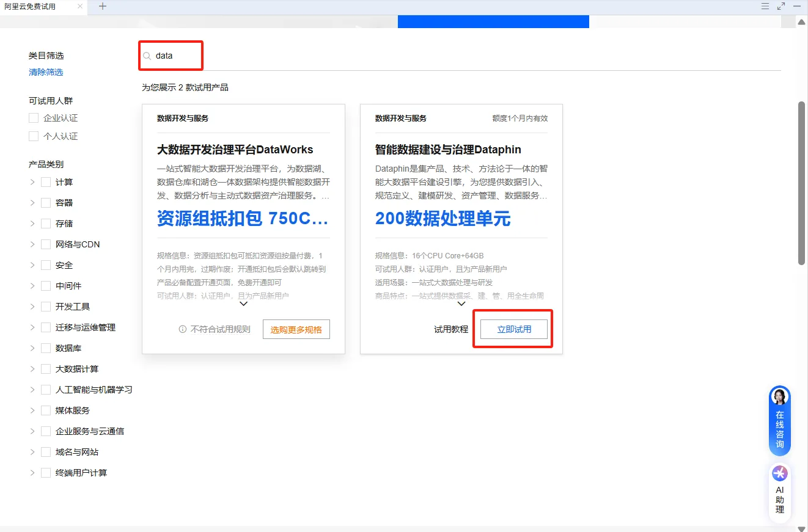Check the 终端用户计算 checkbox
808x532 pixels.
coord(46,473)
